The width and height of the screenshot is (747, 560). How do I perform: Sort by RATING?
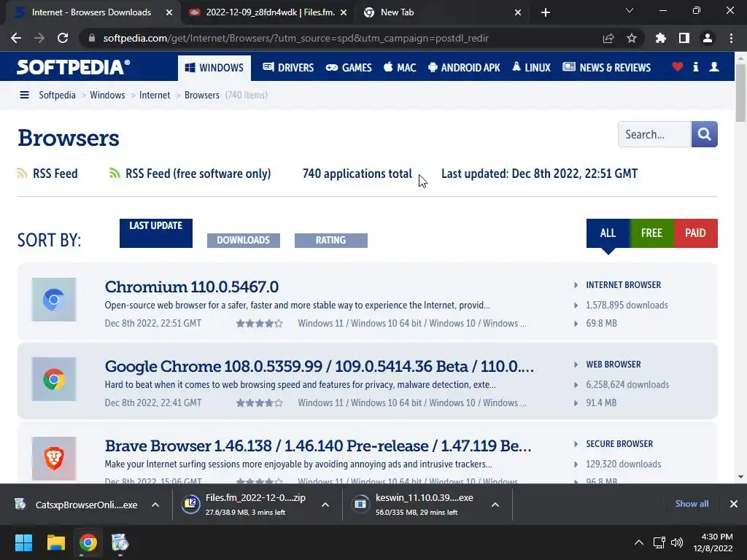click(331, 241)
